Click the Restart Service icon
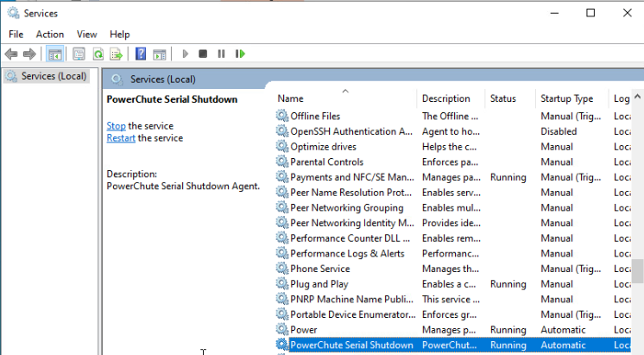The height and width of the screenshot is (355, 644). tap(240, 54)
